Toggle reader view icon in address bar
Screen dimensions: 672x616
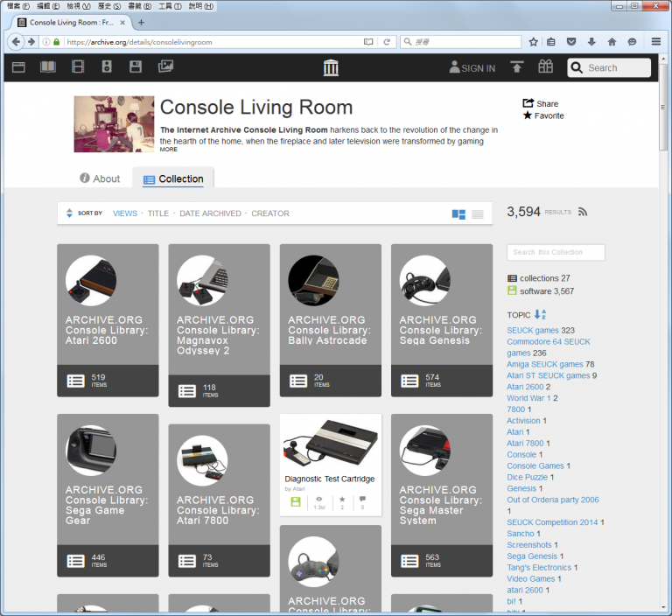pos(368,42)
